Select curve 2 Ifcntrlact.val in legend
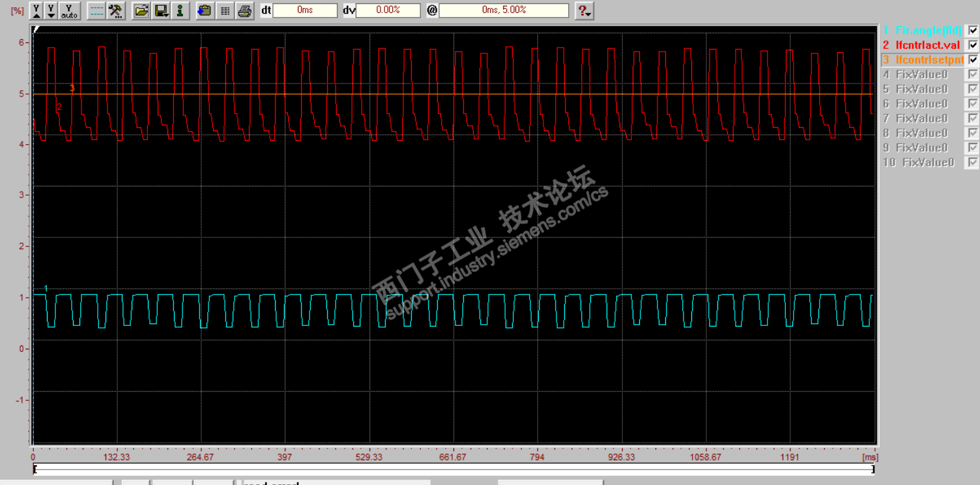This screenshot has width=980, height=485. (x=923, y=45)
